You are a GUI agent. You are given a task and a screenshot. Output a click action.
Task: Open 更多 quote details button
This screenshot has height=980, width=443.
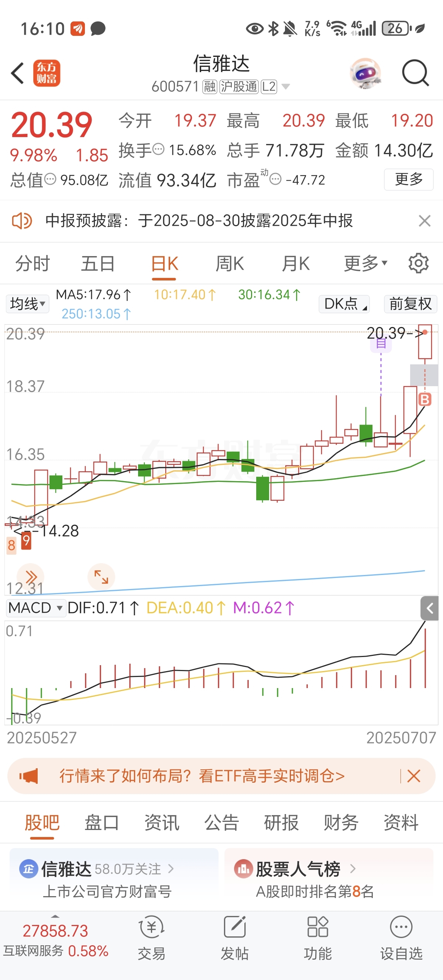coord(408,179)
